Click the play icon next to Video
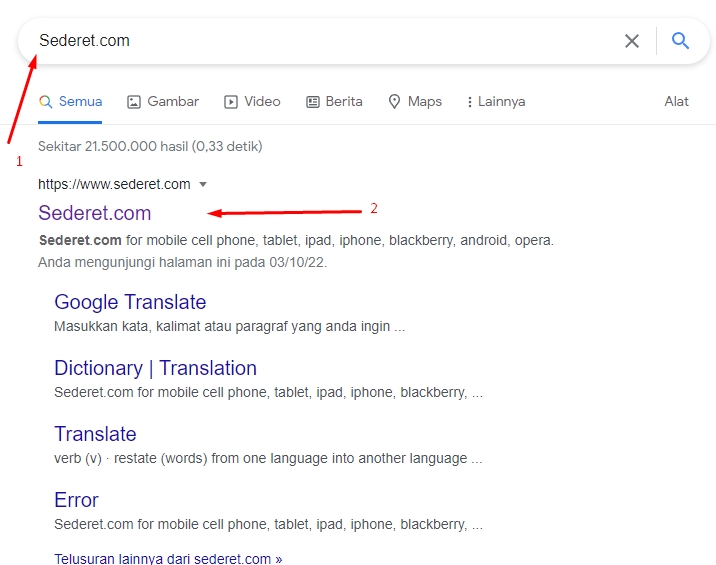716x565 pixels. pos(231,102)
